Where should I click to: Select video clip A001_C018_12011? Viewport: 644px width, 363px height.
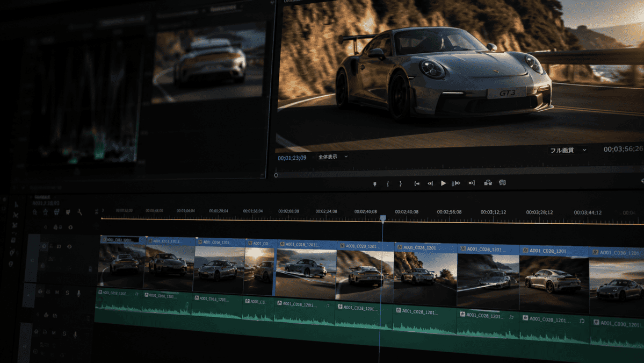306,271
